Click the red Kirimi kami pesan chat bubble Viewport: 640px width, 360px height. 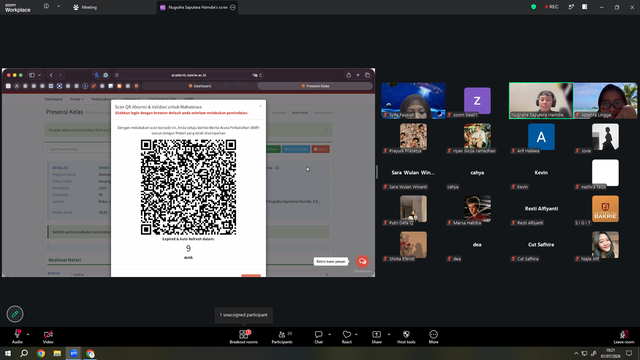point(362,261)
